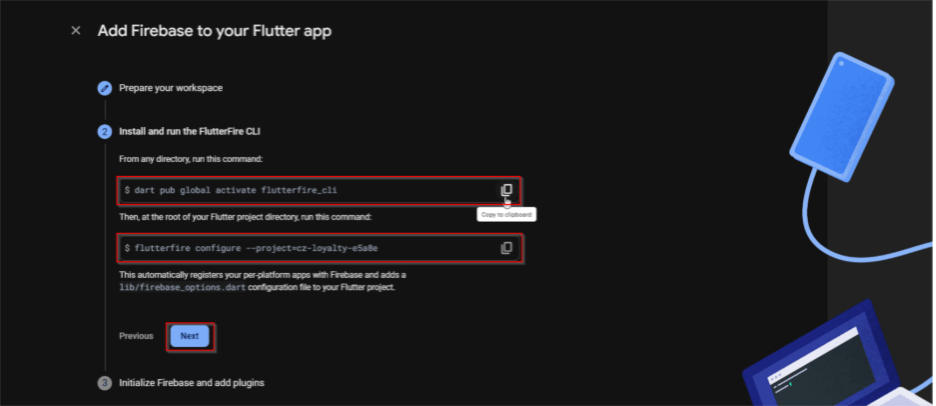Collapse Install and run the FlutterFire CLI
936x406 pixels.
pos(190,131)
